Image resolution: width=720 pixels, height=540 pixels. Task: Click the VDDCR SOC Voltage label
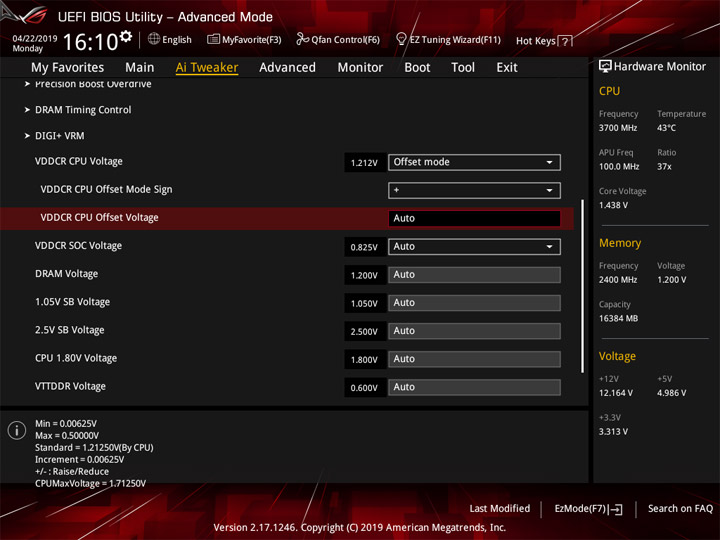click(79, 246)
